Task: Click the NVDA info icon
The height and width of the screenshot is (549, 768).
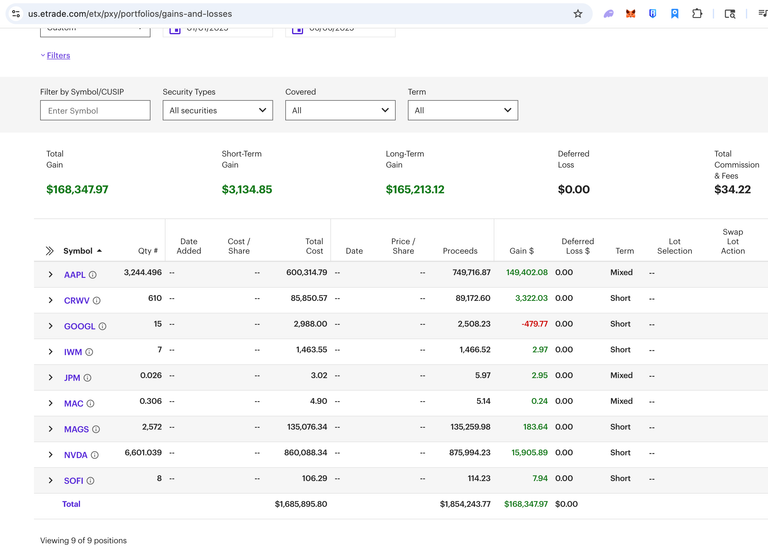Action: 95,455
